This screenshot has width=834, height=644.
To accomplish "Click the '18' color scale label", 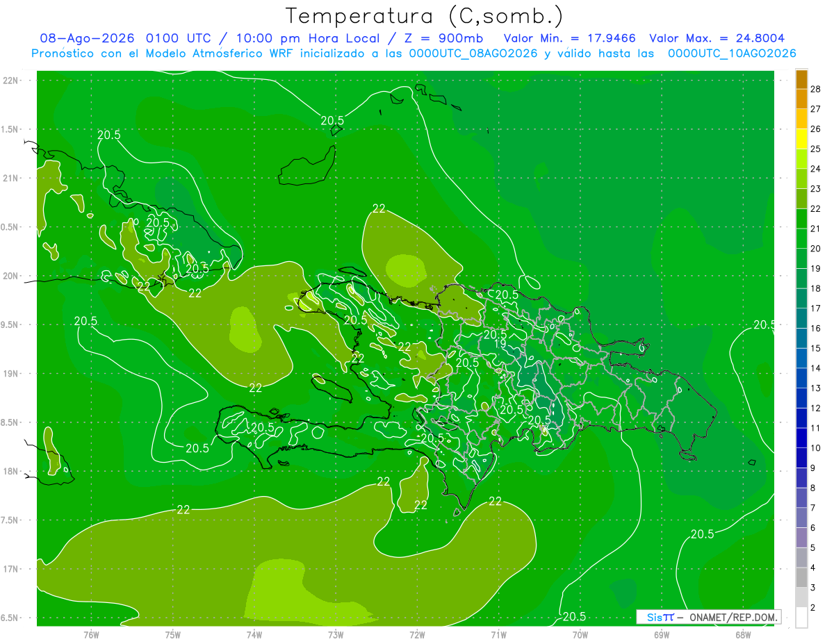I will pyautogui.click(x=816, y=288).
